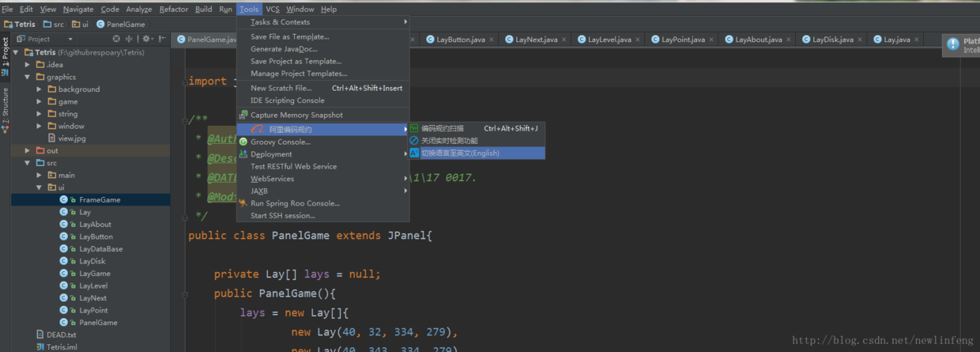980x352 pixels.
Task: Collapse the src folder
Action: click(x=28, y=163)
